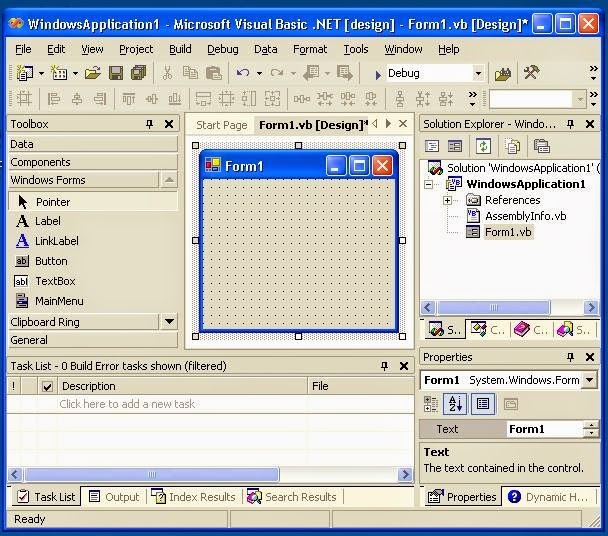The height and width of the screenshot is (536, 608).
Task: Click the hammer and wrench toolbar icon
Action: 531,72
